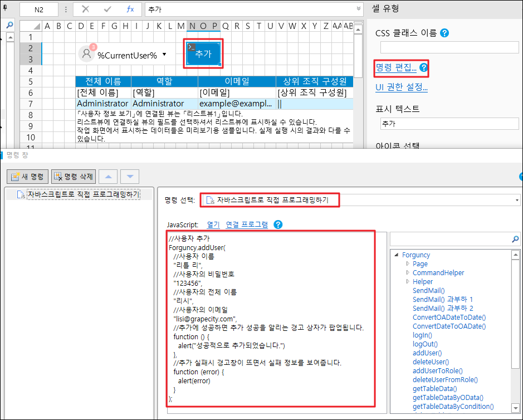The image size is (523, 420).
Task: Open the 명령 선택 dropdown list
Action: [x=517, y=200]
